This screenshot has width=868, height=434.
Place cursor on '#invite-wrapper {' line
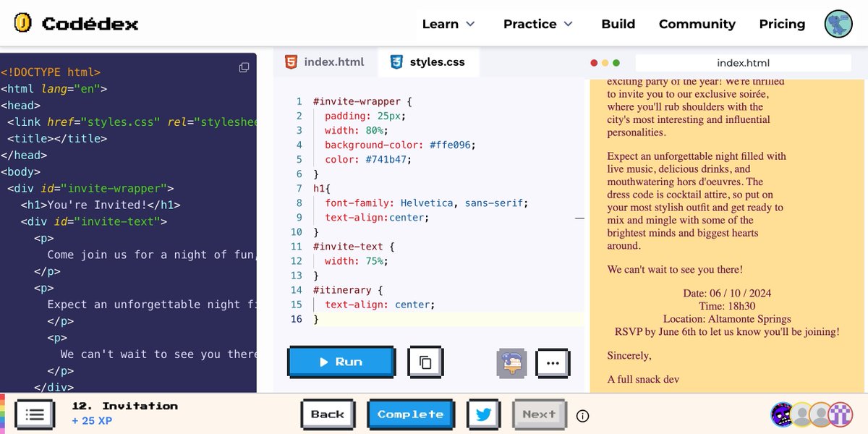[362, 101]
